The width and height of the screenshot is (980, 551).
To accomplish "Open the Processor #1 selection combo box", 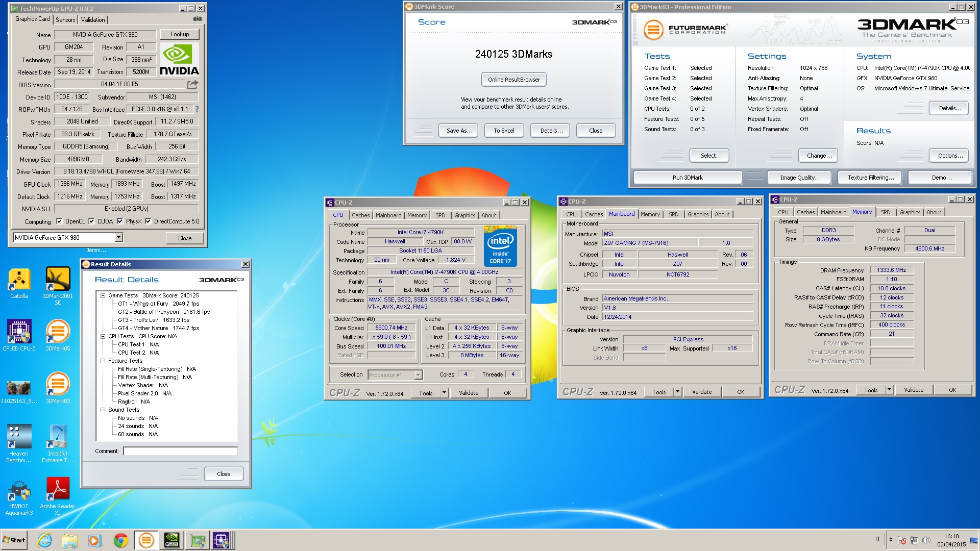I will 395,375.
